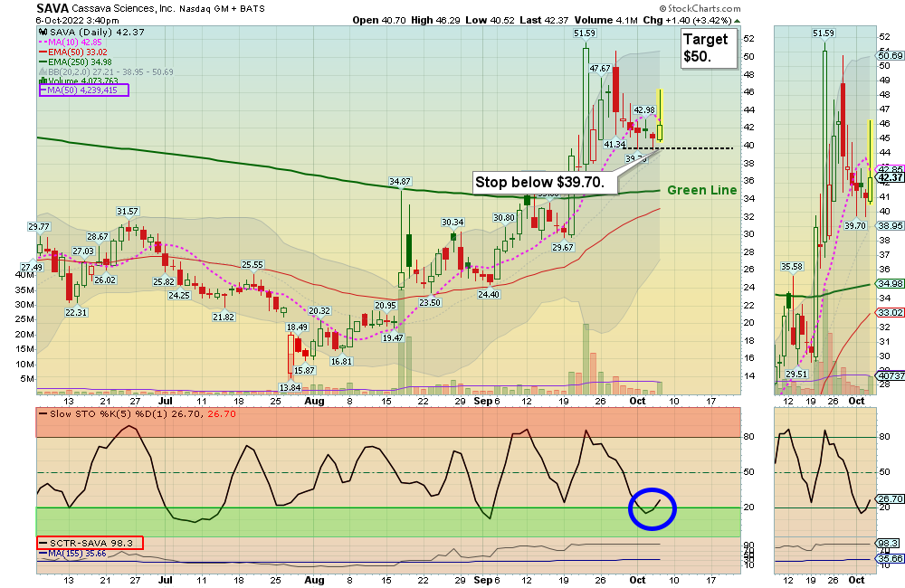Click the 13.84 low price label

click(290, 387)
